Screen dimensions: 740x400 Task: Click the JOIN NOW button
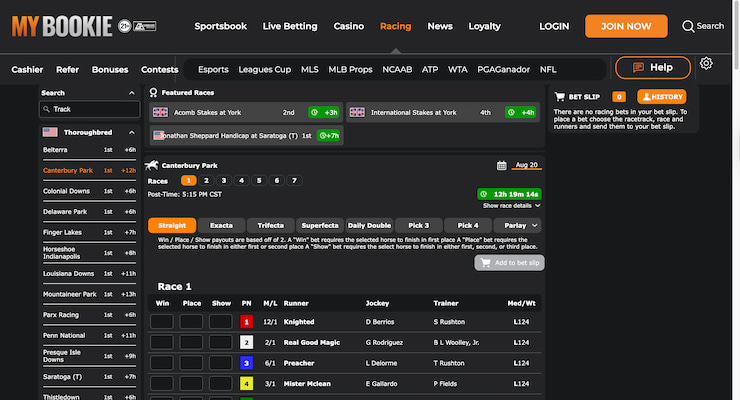click(x=626, y=26)
